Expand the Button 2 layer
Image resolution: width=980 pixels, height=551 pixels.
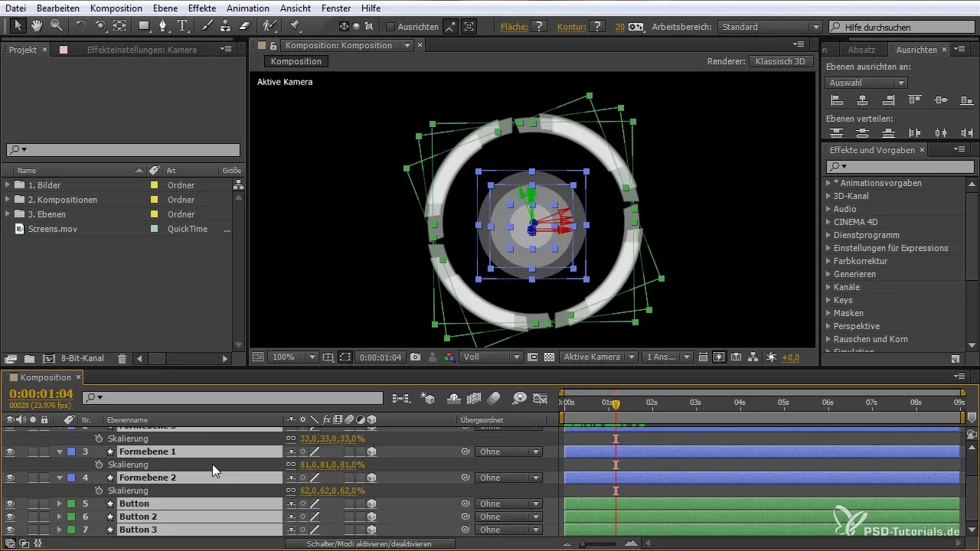click(x=59, y=517)
